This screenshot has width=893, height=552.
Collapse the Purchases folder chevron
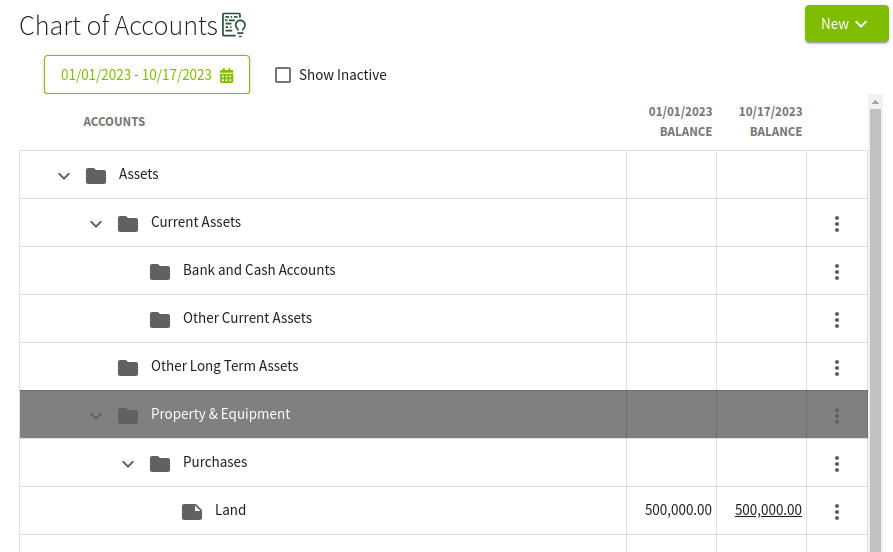[128, 464]
